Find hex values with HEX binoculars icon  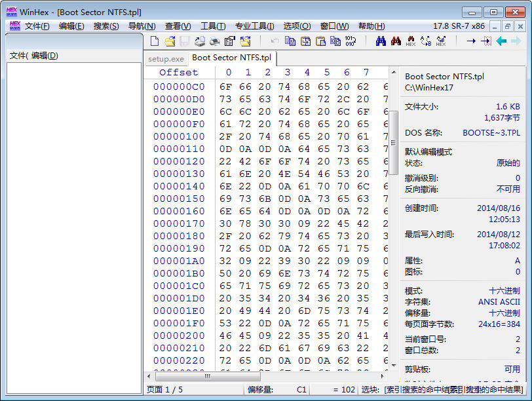point(411,41)
